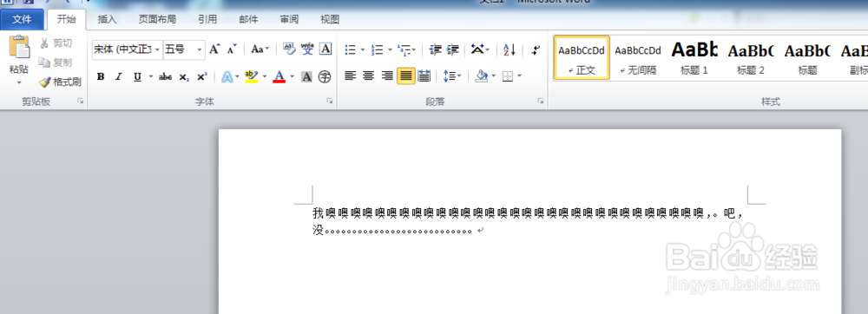The image size is (868, 314).
Task: Expand the Paste options arrow under 粘贴
Action: (x=19, y=82)
